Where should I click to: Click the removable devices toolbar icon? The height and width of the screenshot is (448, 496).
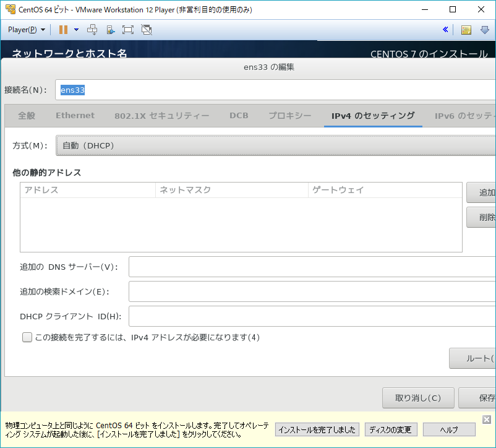pos(111,30)
